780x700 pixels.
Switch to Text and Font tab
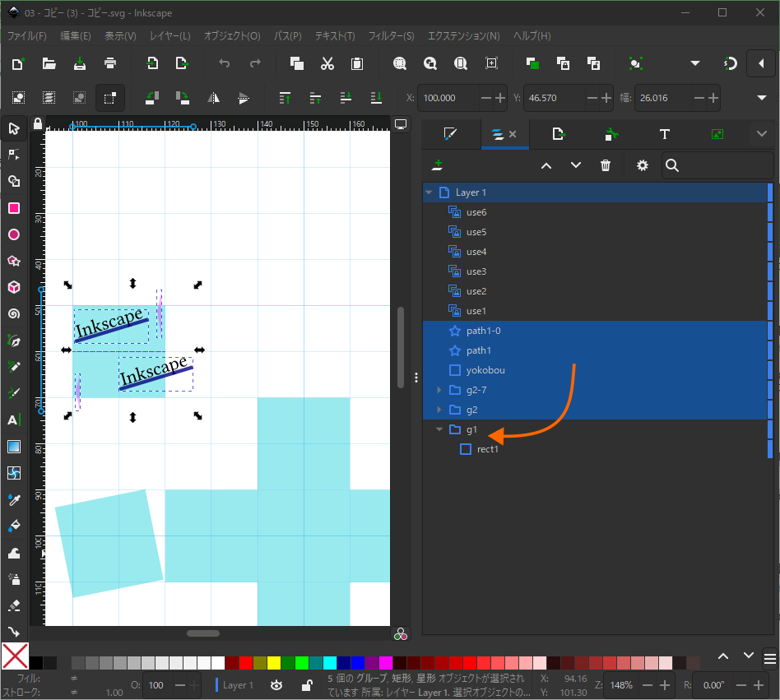click(x=664, y=134)
